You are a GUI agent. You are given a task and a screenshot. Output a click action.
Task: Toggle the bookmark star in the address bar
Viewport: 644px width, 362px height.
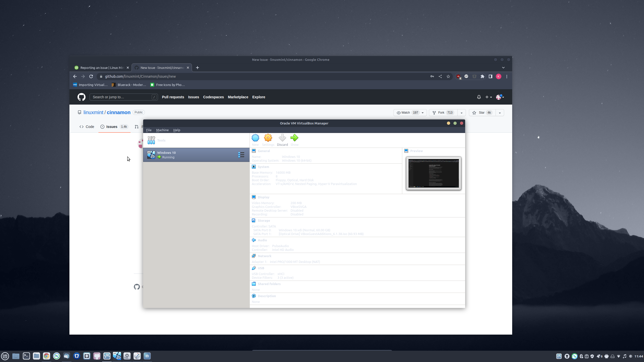click(x=448, y=76)
